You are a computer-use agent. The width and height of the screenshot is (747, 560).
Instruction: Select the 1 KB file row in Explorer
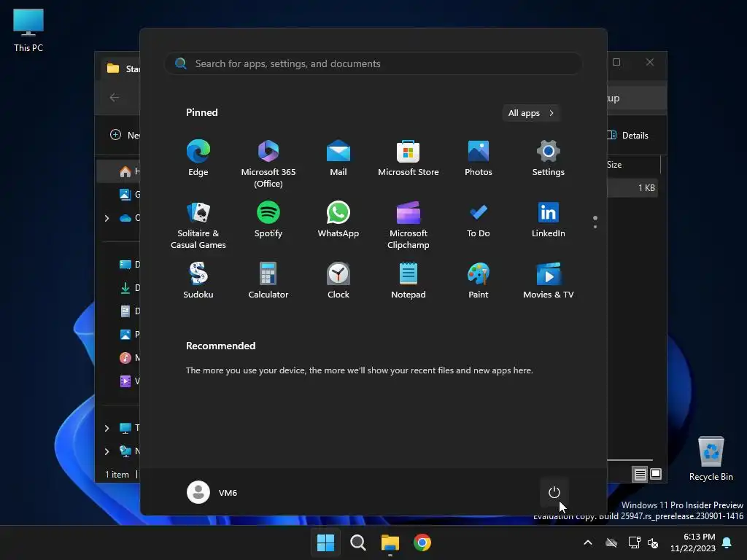coord(632,187)
